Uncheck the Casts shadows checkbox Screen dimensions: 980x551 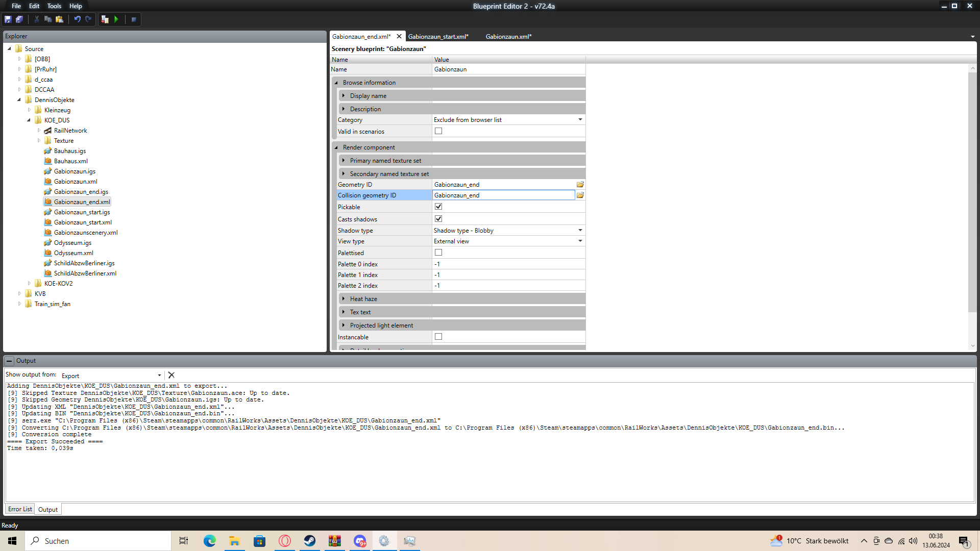pyautogui.click(x=438, y=219)
